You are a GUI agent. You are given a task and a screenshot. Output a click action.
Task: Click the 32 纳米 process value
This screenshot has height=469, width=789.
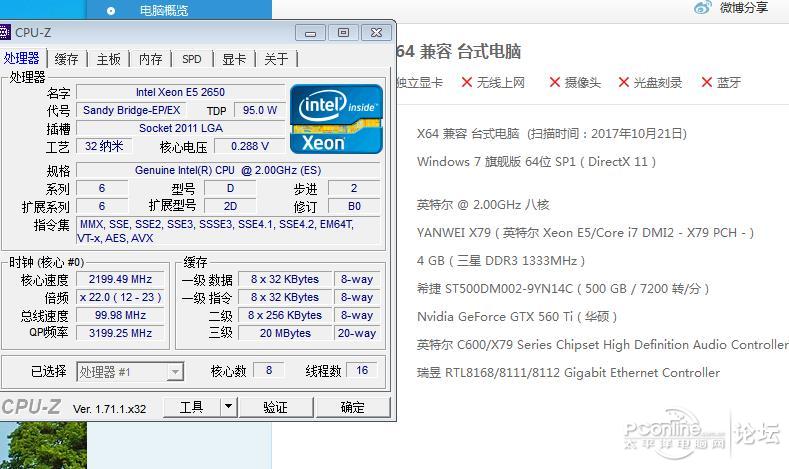coord(104,146)
